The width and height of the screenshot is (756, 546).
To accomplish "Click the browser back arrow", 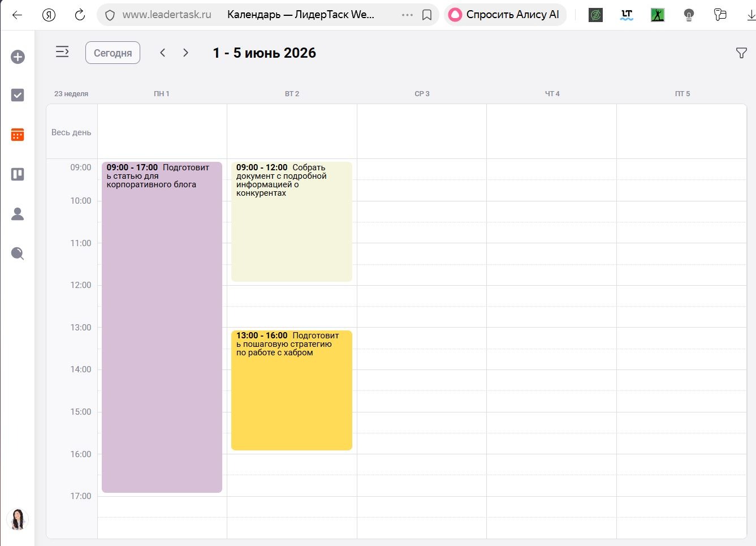I will click(17, 15).
